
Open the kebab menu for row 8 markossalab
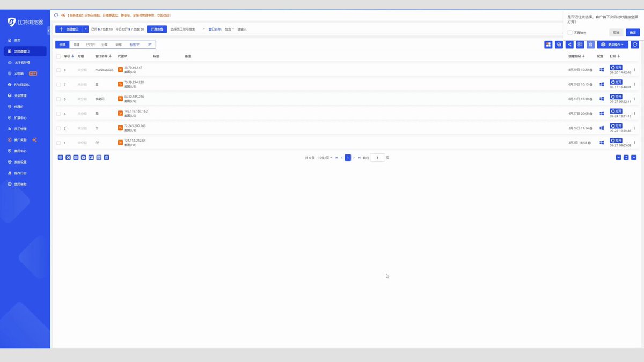pos(635,70)
